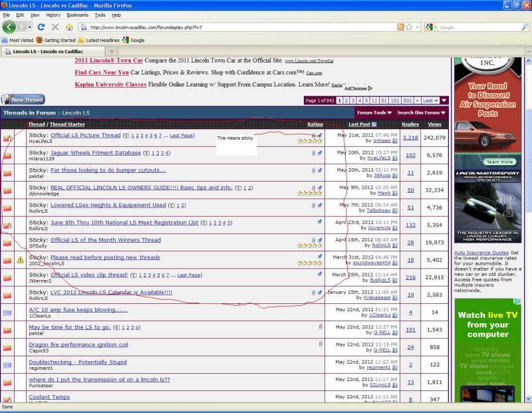This screenshot has height=413, width=532.
Task: Click the sticky pin icon on bumper cutouts thread
Action: (x=320, y=170)
